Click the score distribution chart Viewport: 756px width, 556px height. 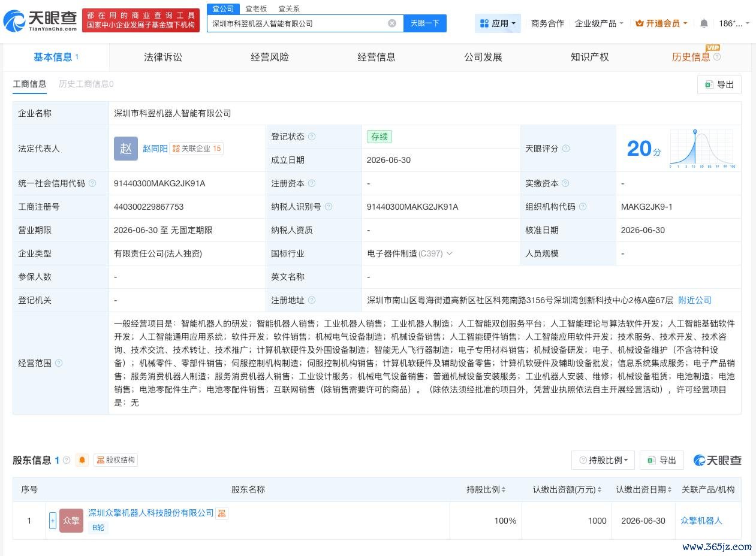pos(703,148)
